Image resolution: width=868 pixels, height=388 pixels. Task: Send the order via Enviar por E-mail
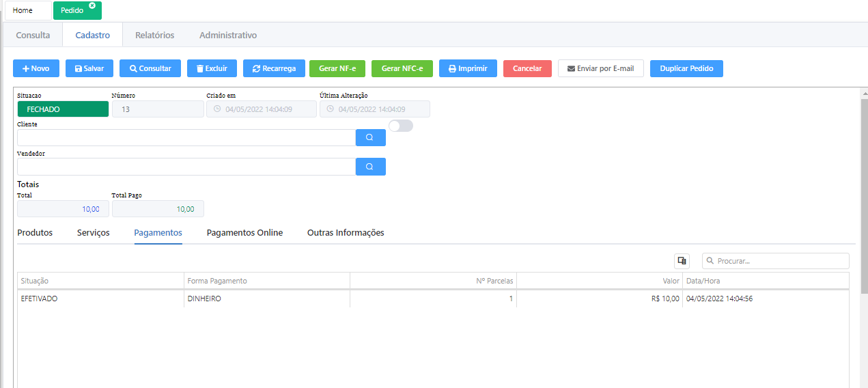pyautogui.click(x=600, y=68)
